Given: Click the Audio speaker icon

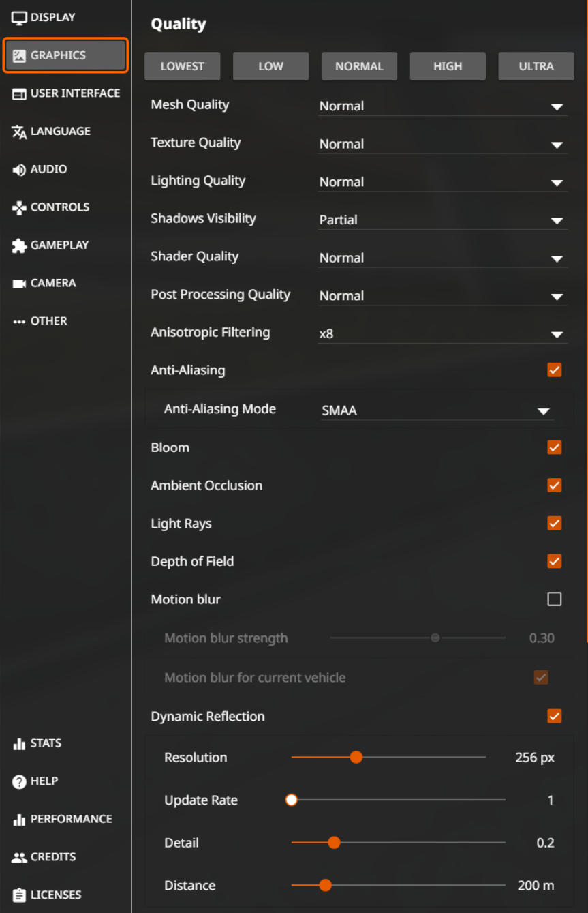Looking at the screenshot, I should pyautogui.click(x=19, y=170).
